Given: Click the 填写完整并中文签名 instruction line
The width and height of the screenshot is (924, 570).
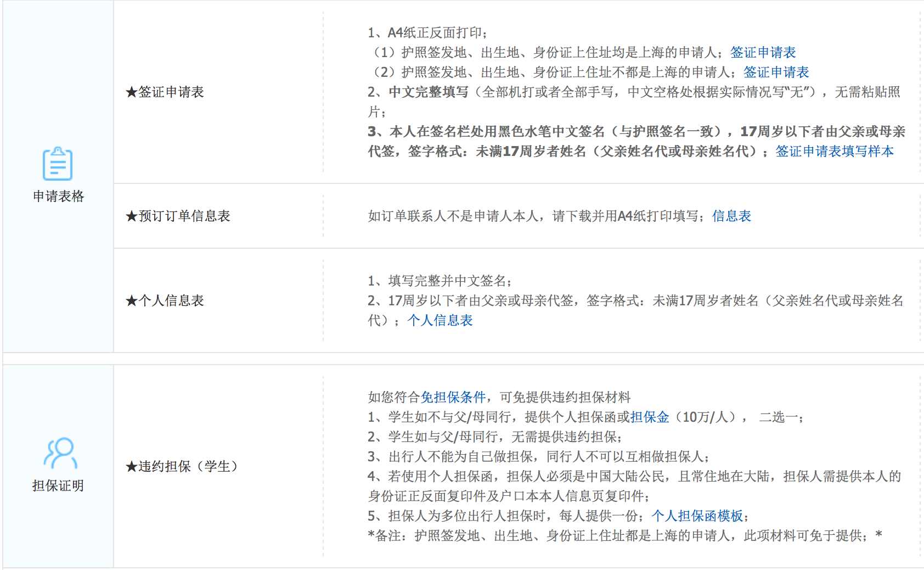Looking at the screenshot, I should coord(440,281).
